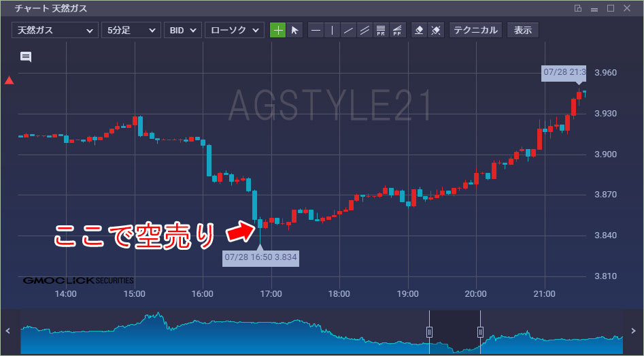
Task: Click the 07/28 16:50 3.834 low label
Action: click(x=261, y=258)
